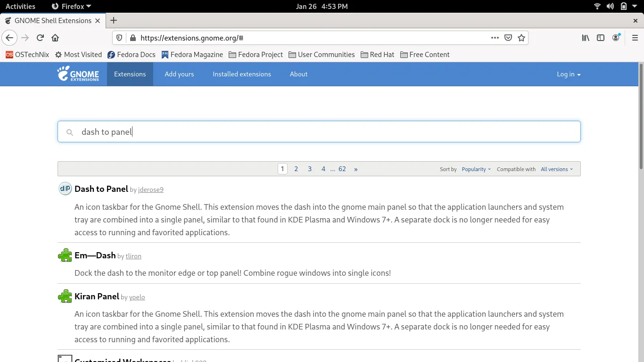This screenshot has width=644, height=362.
Task: Click inside the extension search field
Action: (x=319, y=132)
